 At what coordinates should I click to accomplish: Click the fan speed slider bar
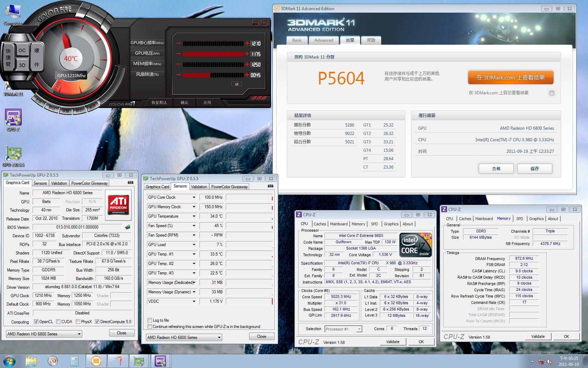[213, 75]
